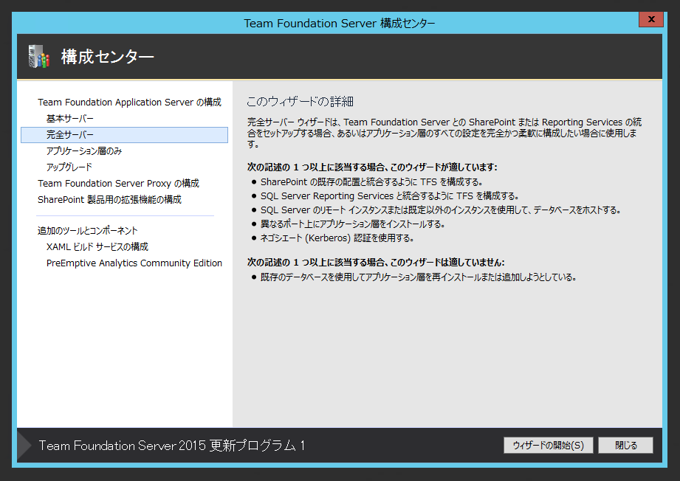Close the window with the red X
The width and height of the screenshot is (680, 481).
click(x=651, y=19)
